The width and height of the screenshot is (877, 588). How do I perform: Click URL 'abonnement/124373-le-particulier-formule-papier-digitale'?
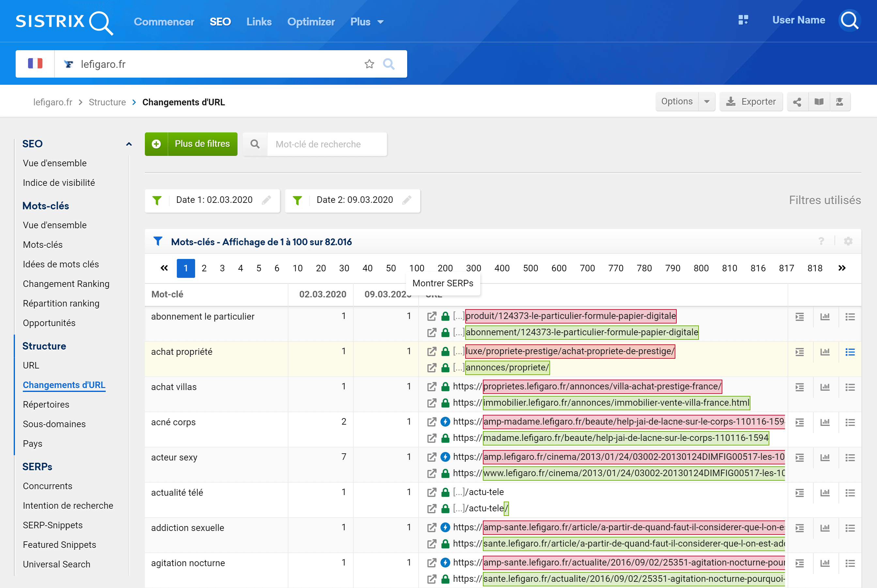pos(582,333)
